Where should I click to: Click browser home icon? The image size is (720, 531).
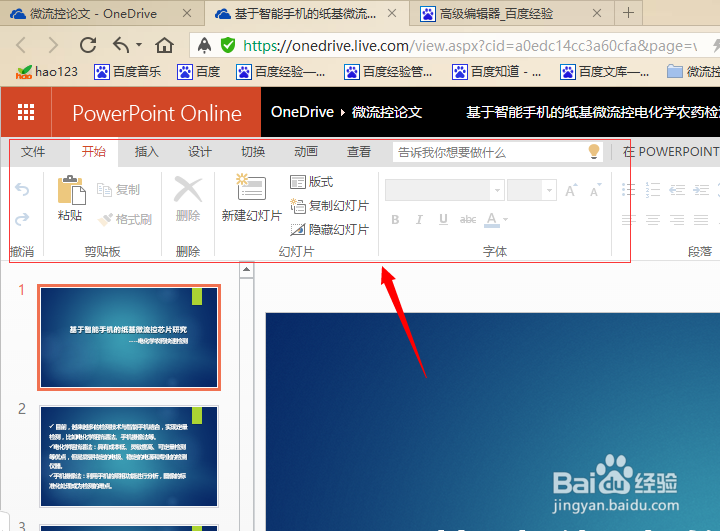[x=164, y=45]
